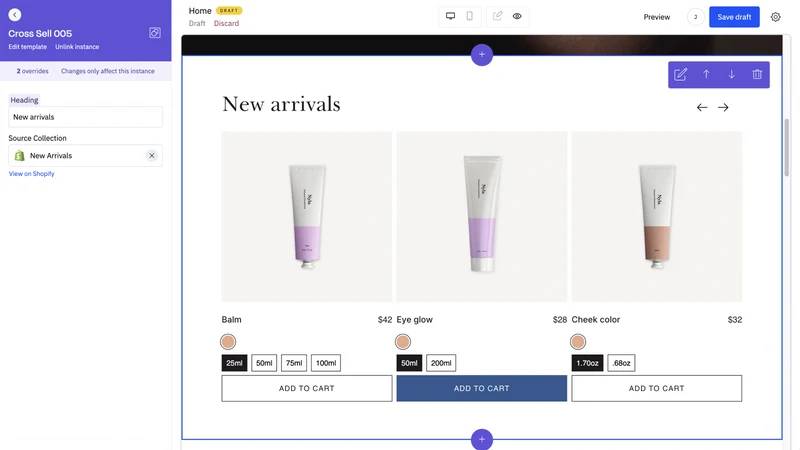The width and height of the screenshot is (800, 450).
Task: Select the 50ml size for Balm
Action: point(264,363)
